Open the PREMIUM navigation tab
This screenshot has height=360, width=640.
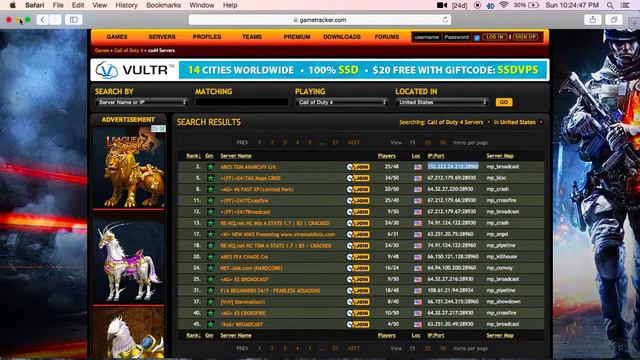click(x=297, y=37)
